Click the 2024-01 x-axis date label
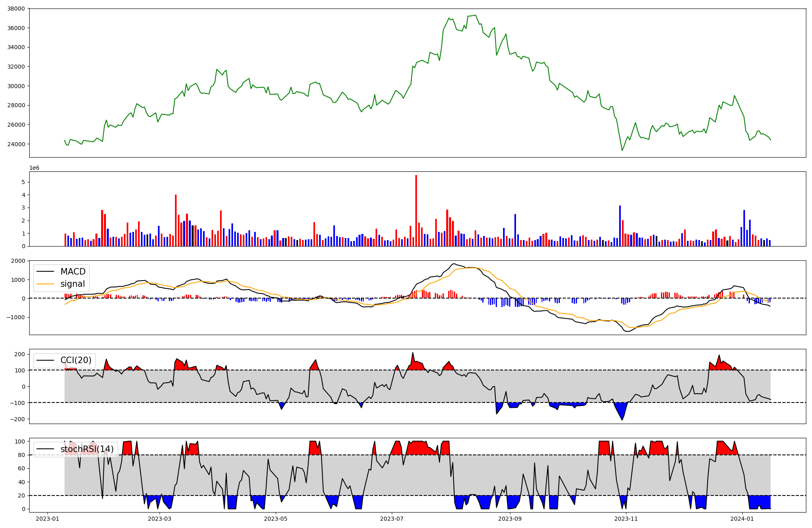This screenshot has width=812, height=528. point(742,519)
